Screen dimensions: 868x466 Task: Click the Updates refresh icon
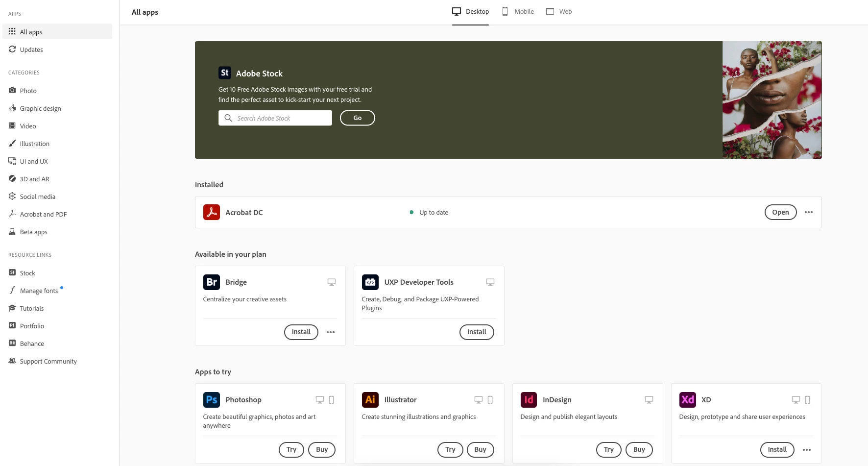tap(12, 49)
